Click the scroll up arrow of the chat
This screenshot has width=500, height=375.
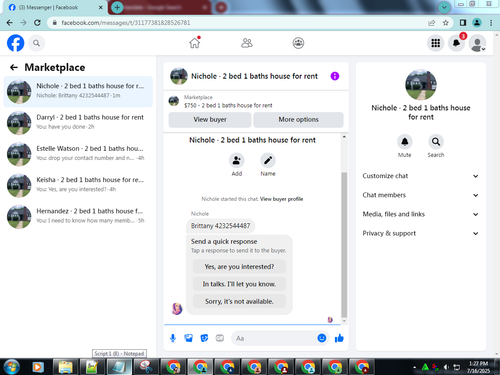344,137
